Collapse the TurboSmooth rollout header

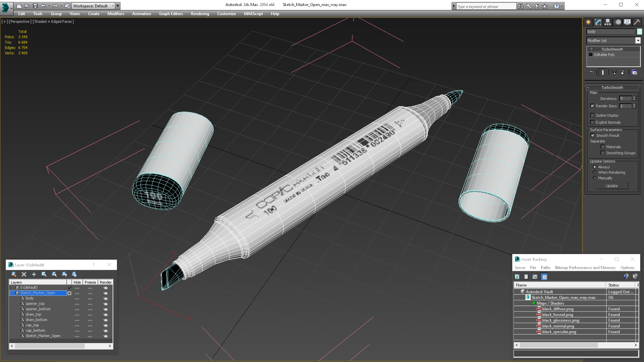click(x=612, y=87)
